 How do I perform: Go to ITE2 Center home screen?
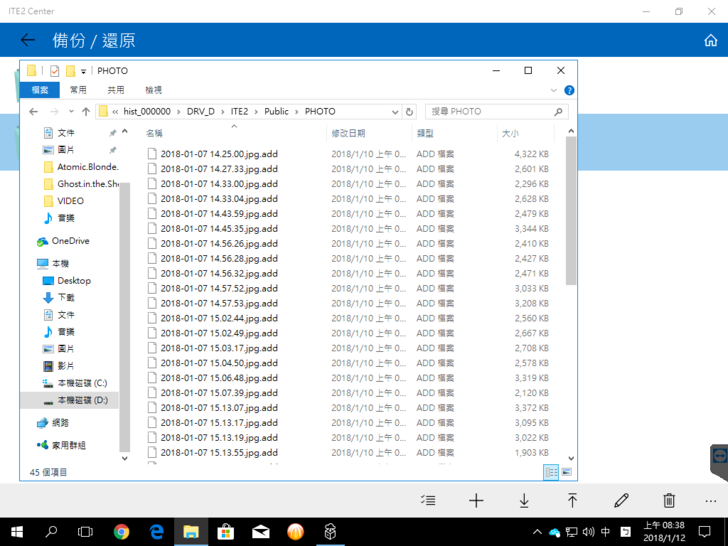coord(710,41)
